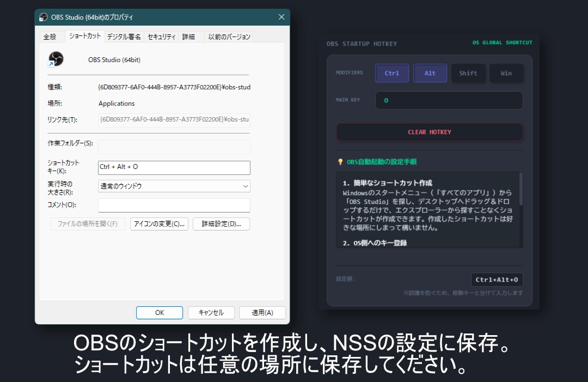Click the キャンセル button
The width and height of the screenshot is (588, 382).
211,313
